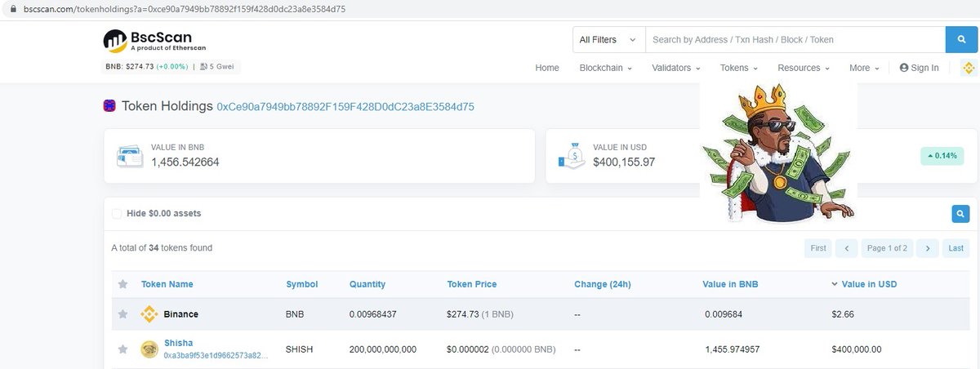Image resolution: width=980 pixels, height=369 pixels.
Task: Click the star icon in table header
Action: [122, 284]
